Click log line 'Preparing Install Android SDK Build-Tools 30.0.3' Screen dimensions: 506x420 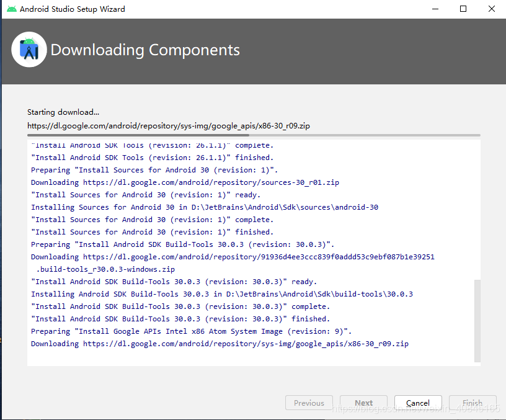[183, 244]
